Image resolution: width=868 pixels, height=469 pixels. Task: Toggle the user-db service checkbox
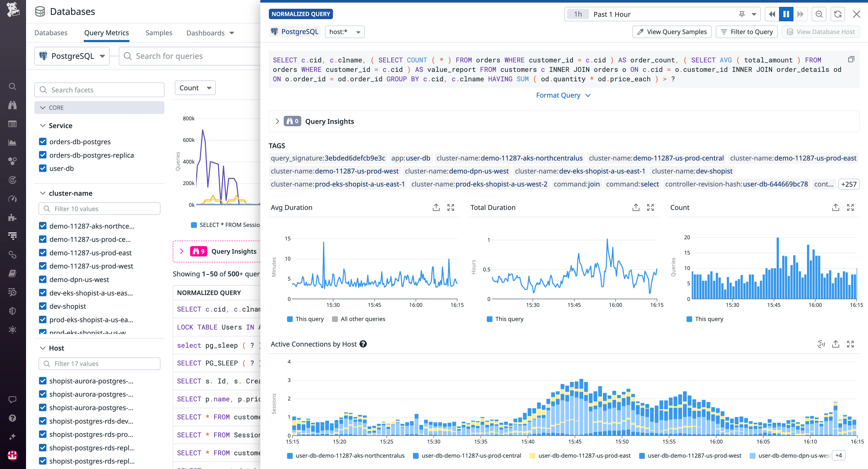(43, 168)
